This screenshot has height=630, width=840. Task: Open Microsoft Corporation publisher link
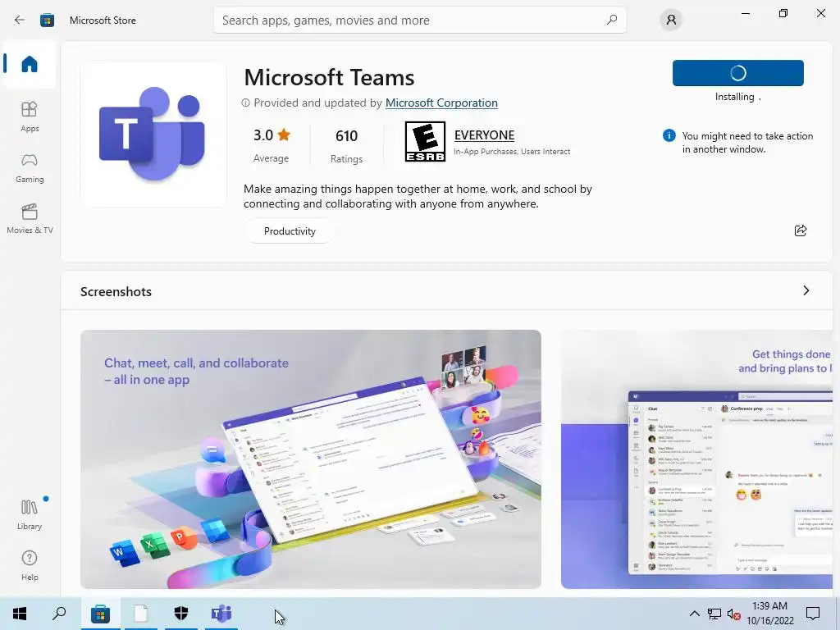(441, 103)
